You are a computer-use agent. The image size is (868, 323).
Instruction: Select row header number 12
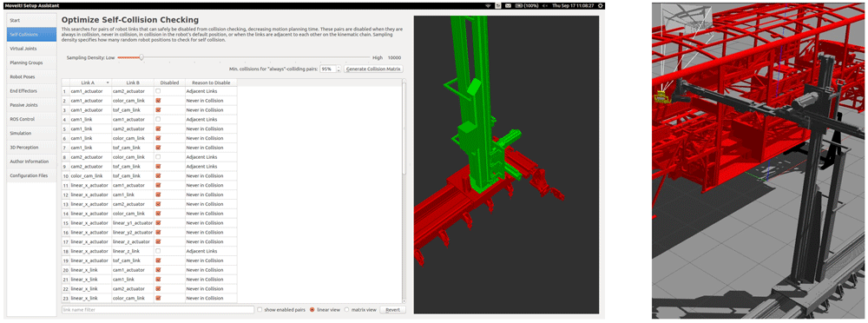(x=65, y=194)
